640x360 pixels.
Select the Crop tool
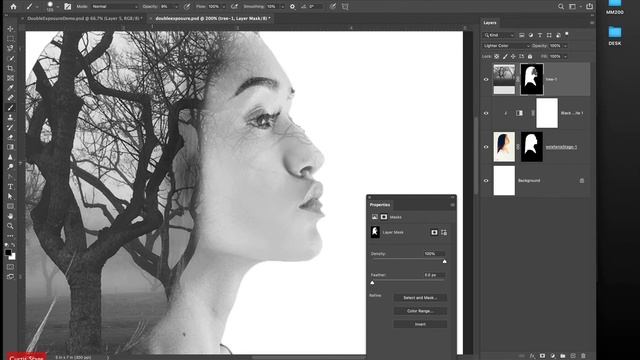tap(11, 68)
